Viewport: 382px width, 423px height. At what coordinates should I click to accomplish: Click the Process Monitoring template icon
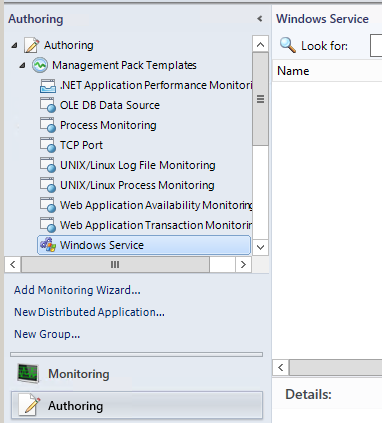click(x=48, y=125)
